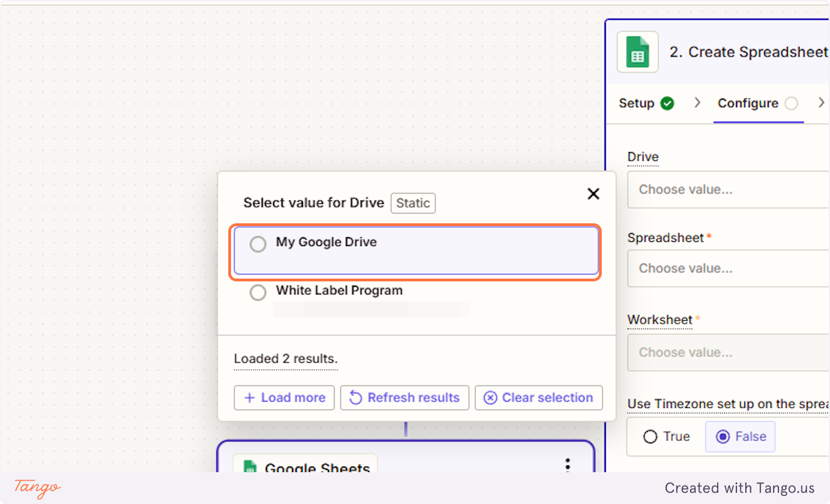This screenshot has width=830, height=504.
Task: Click the Load more button
Action: [x=284, y=398]
